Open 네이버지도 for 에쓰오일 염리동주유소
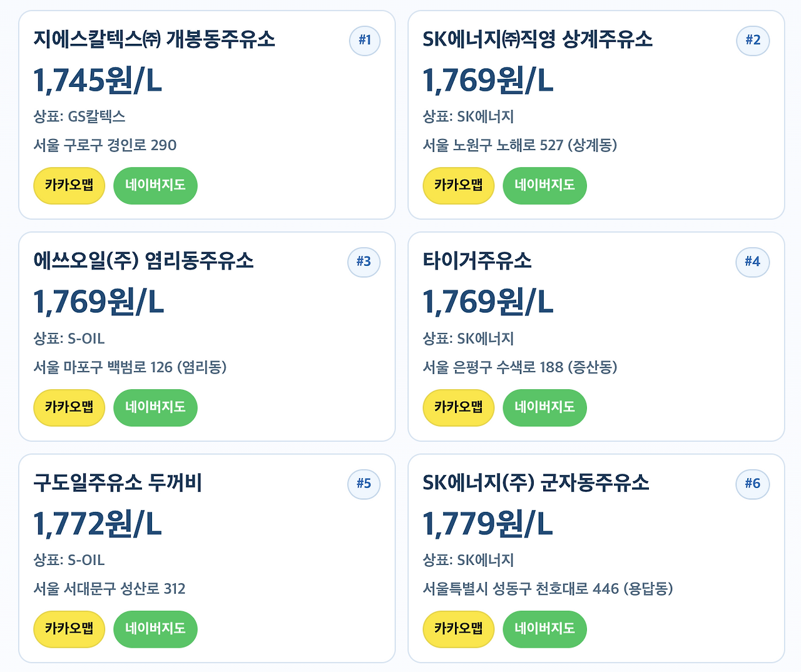 155,408
